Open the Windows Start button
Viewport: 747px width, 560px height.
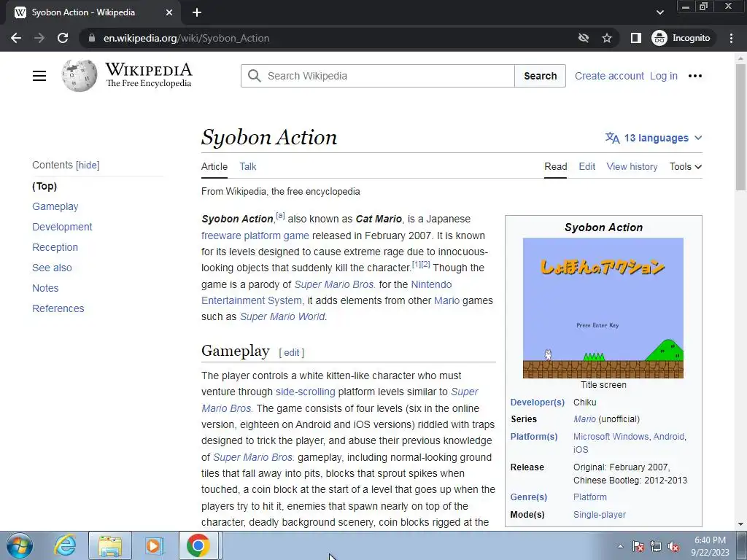tap(20, 545)
